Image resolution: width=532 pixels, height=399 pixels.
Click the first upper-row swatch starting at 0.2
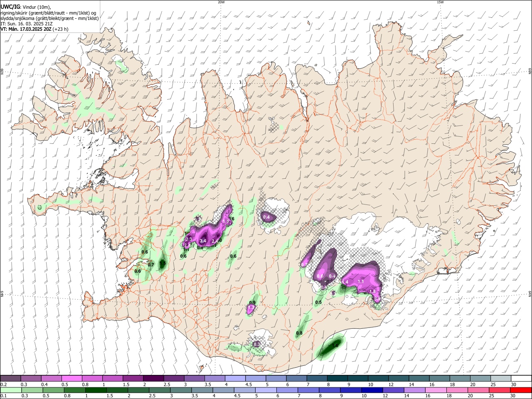pos(10,378)
